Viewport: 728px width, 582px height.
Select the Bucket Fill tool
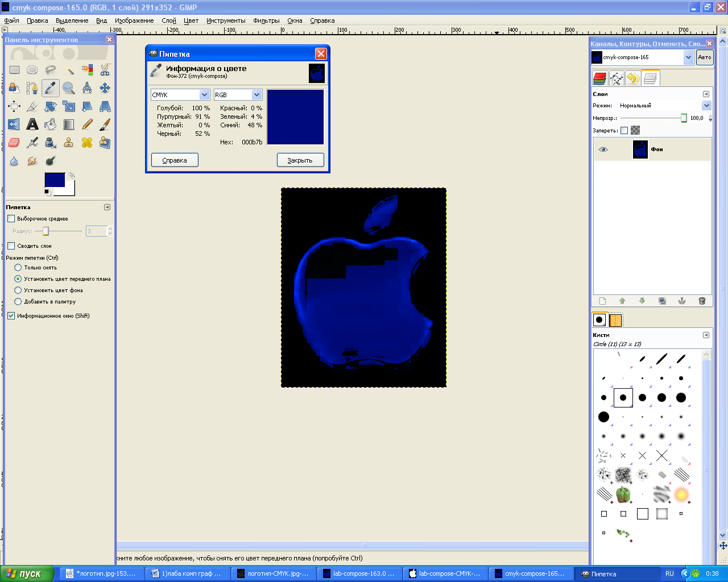tap(51, 124)
